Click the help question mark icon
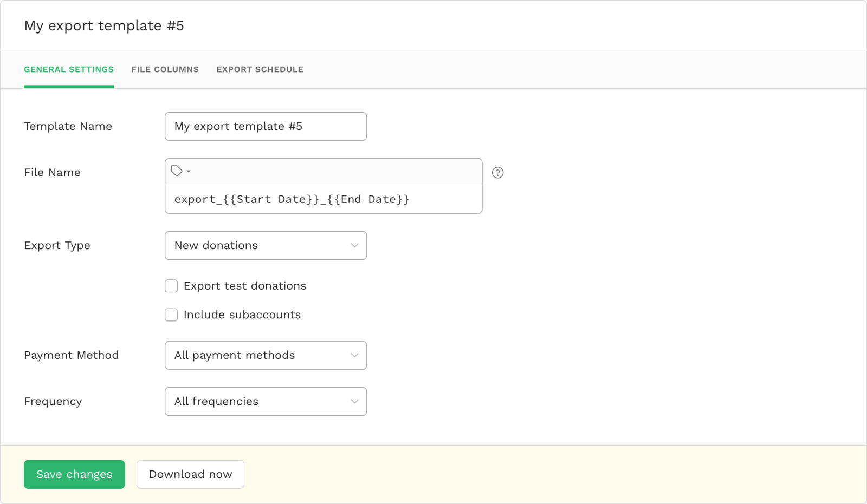 [x=497, y=173]
